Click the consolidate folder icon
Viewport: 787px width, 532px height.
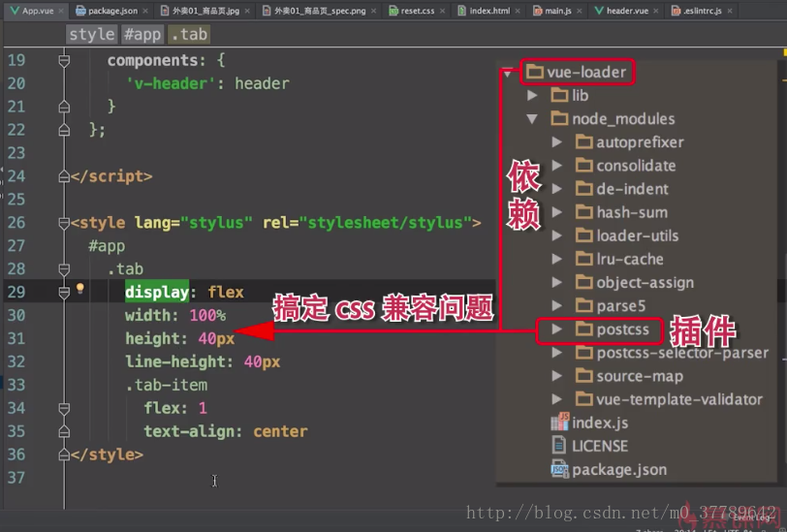tap(583, 165)
